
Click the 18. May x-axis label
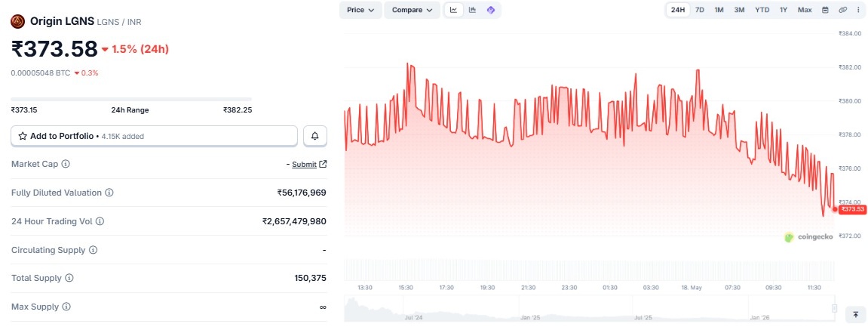point(692,288)
